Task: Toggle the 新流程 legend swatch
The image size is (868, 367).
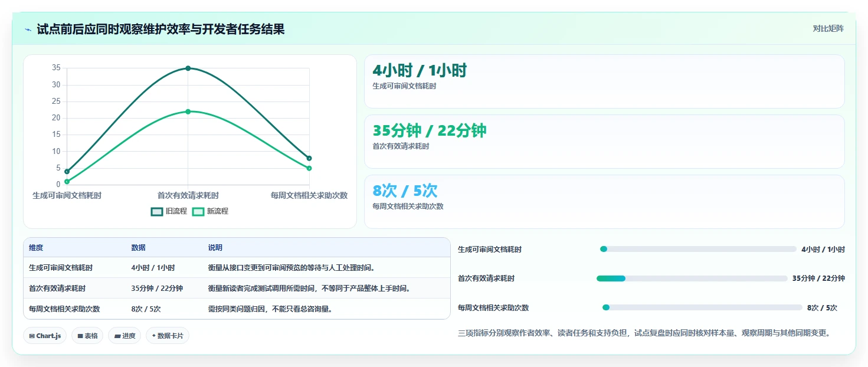Action: coord(198,211)
